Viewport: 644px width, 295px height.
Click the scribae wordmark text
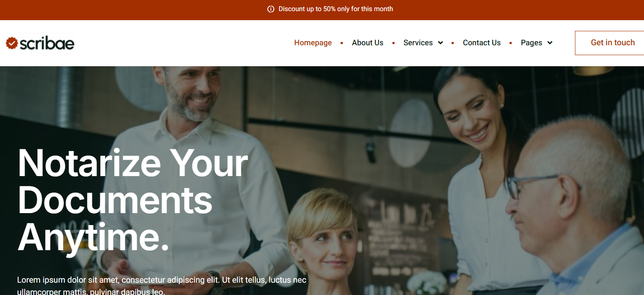tap(47, 43)
